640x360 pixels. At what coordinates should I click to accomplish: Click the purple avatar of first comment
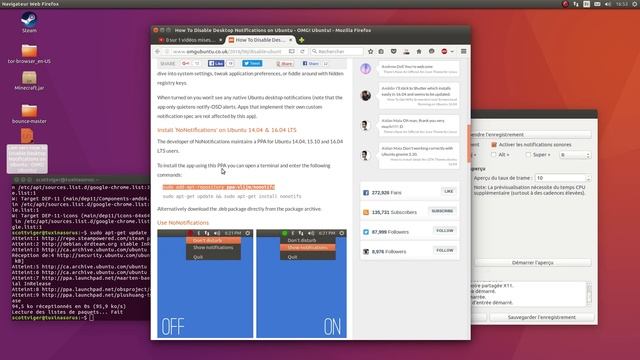[x=366, y=69]
